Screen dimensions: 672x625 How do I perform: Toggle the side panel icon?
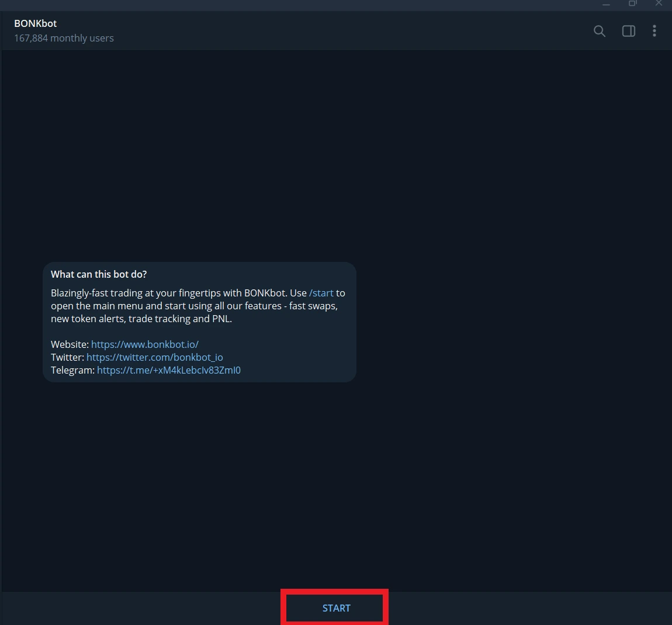[x=628, y=31]
